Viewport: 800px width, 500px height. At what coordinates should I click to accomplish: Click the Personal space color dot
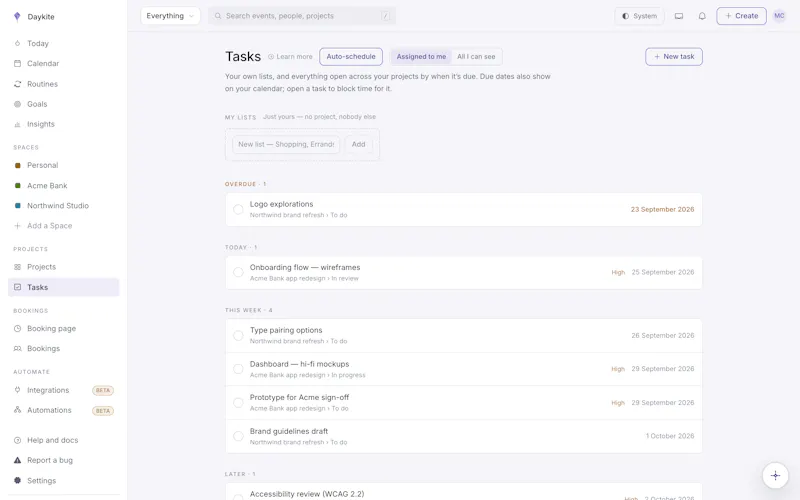click(x=17, y=165)
